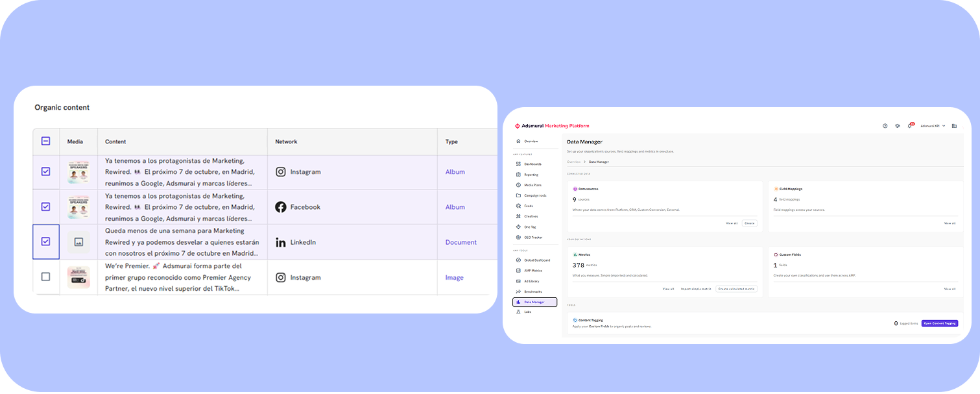Open the LinkedIn Document row image placeholder
The image size is (980, 394).
(78, 242)
